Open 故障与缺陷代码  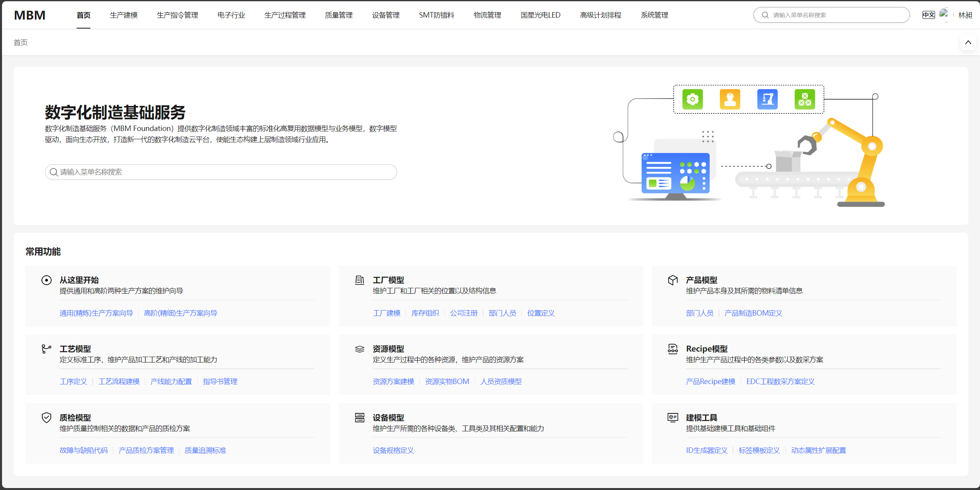pyautogui.click(x=84, y=450)
